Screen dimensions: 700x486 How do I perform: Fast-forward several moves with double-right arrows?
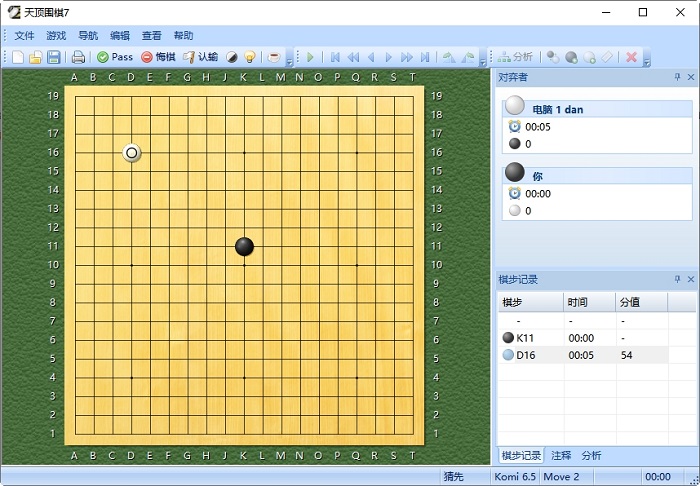(x=406, y=57)
